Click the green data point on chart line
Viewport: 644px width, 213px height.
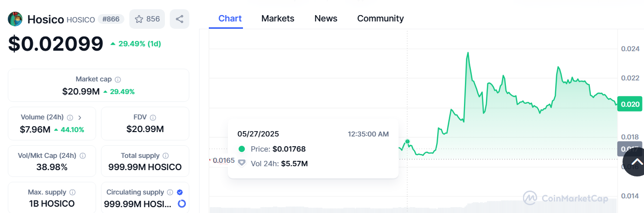click(x=407, y=141)
